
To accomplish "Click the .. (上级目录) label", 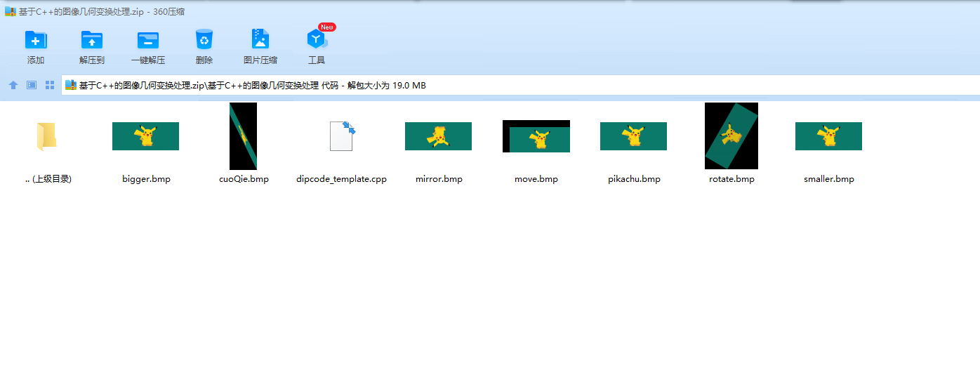I will (x=48, y=179).
